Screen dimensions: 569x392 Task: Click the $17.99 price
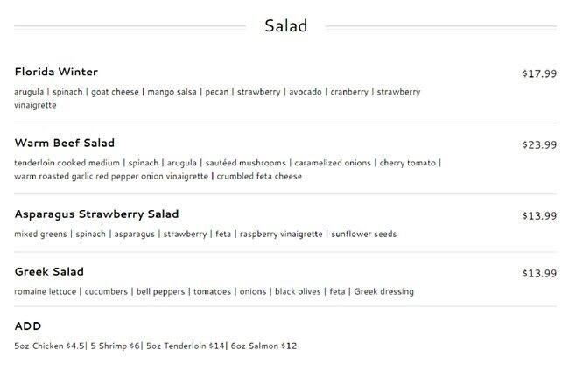click(x=538, y=73)
